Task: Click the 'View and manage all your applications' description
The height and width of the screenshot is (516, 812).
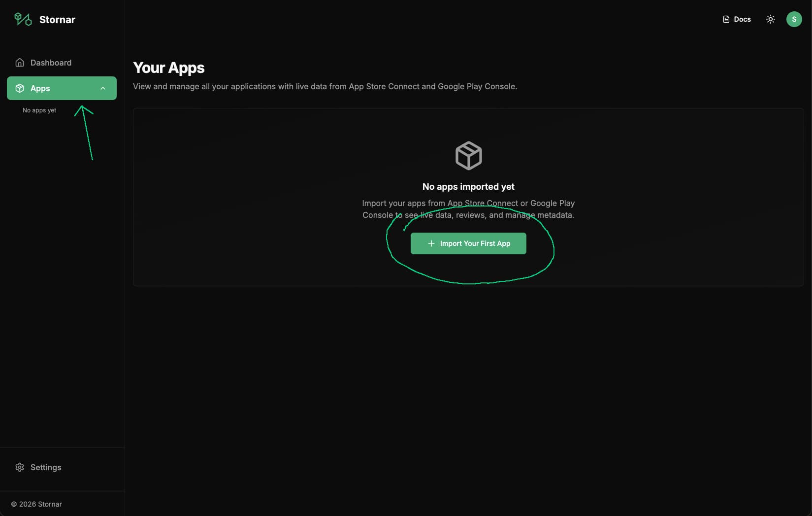Action: pyautogui.click(x=325, y=86)
